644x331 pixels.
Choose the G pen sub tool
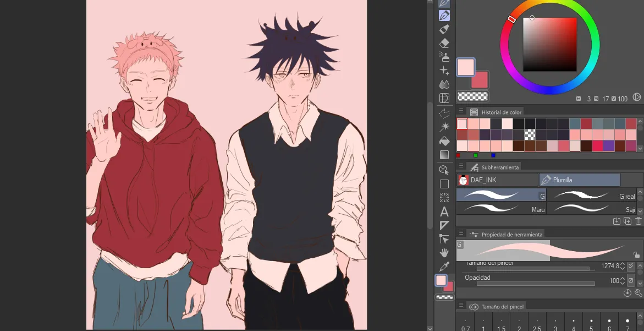click(x=501, y=195)
